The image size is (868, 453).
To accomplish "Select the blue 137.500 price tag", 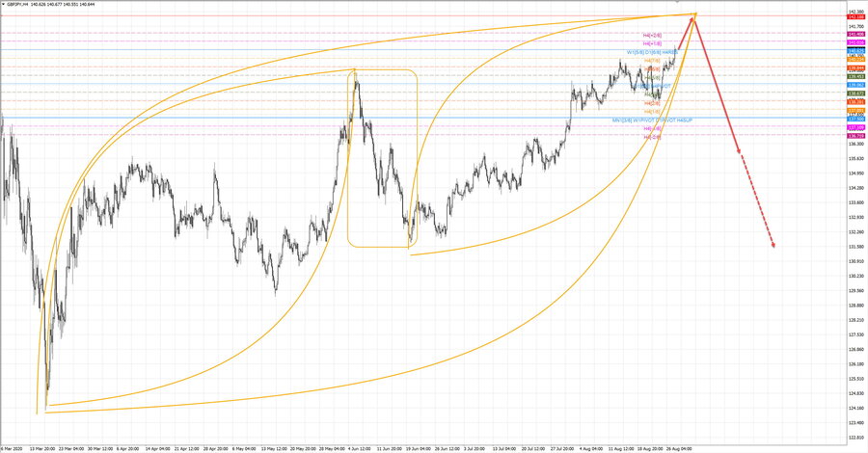I will [x=856, y=119].
